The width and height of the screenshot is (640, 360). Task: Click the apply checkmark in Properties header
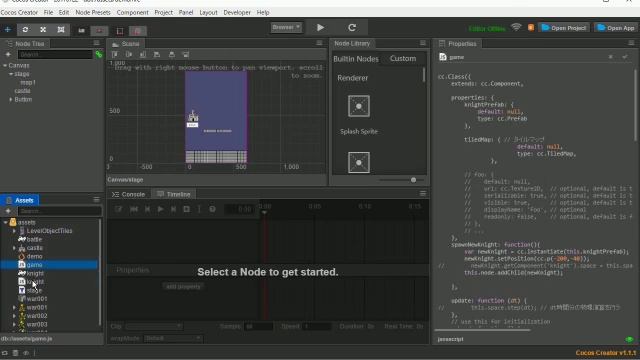point(625,57)
